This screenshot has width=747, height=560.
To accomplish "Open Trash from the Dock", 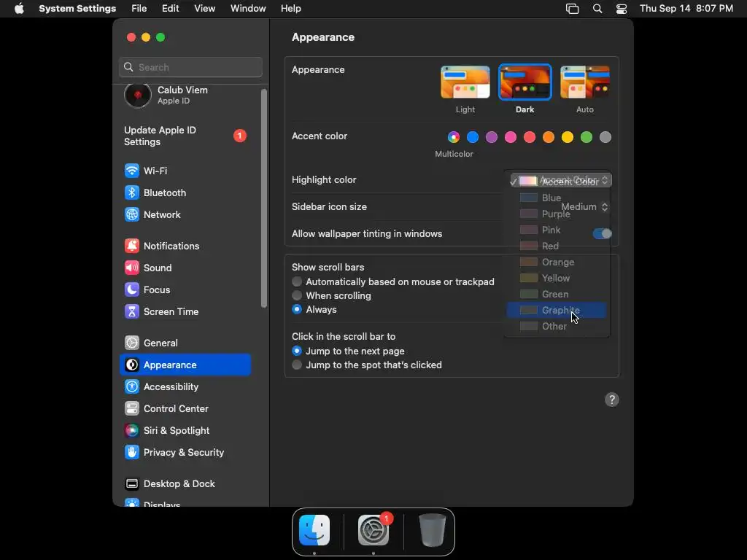I will tap(432, 530).
